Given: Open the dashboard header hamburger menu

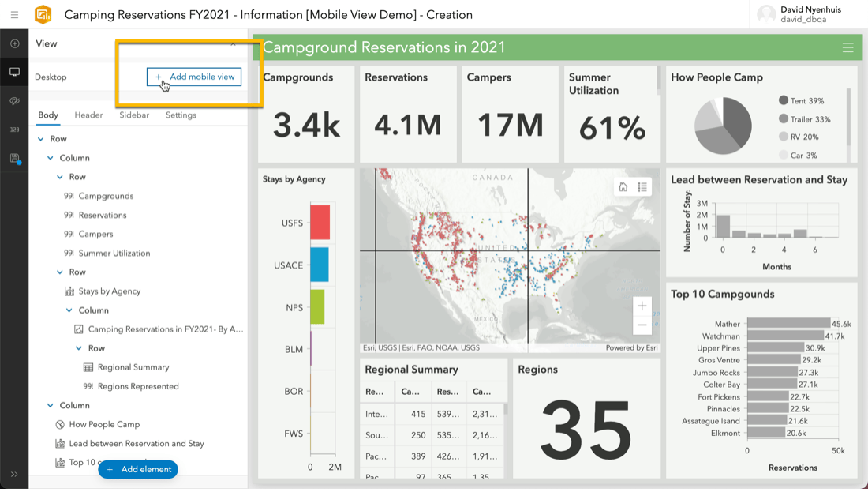Looking at the screenshot, I should (847, 47).
